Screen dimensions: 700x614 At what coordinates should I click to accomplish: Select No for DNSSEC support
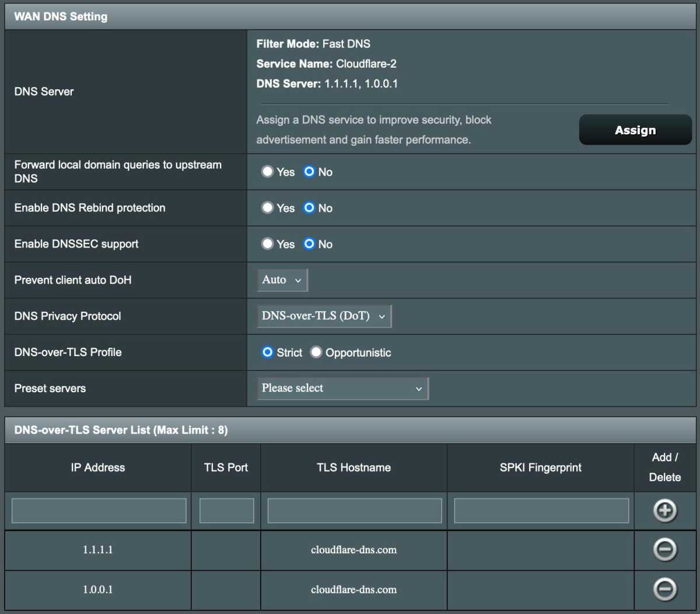coord(309,244)
